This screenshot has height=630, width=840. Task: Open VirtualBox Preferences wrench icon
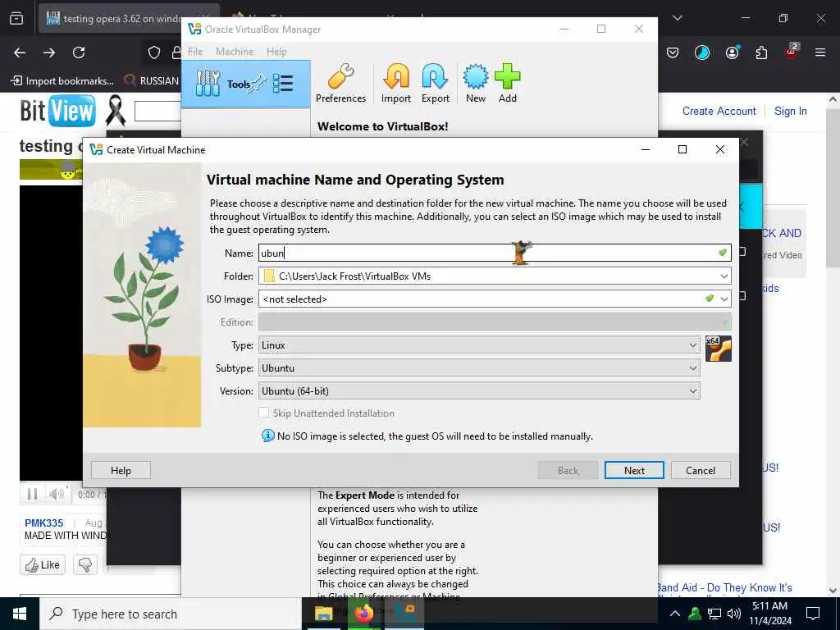click(x=340, y=76)
